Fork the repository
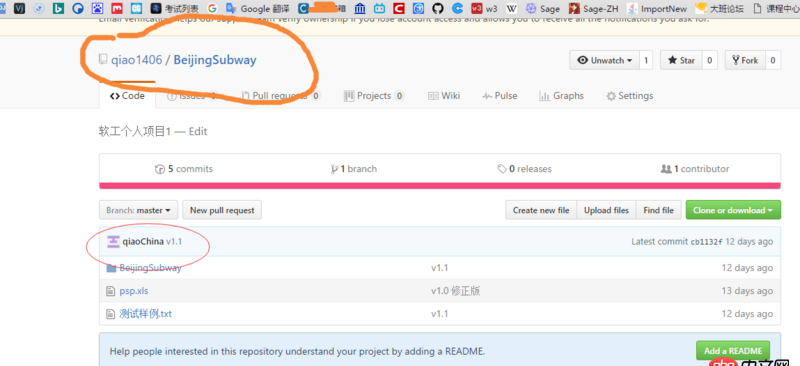This screenshot has width=800, height=366. [745, 60]
